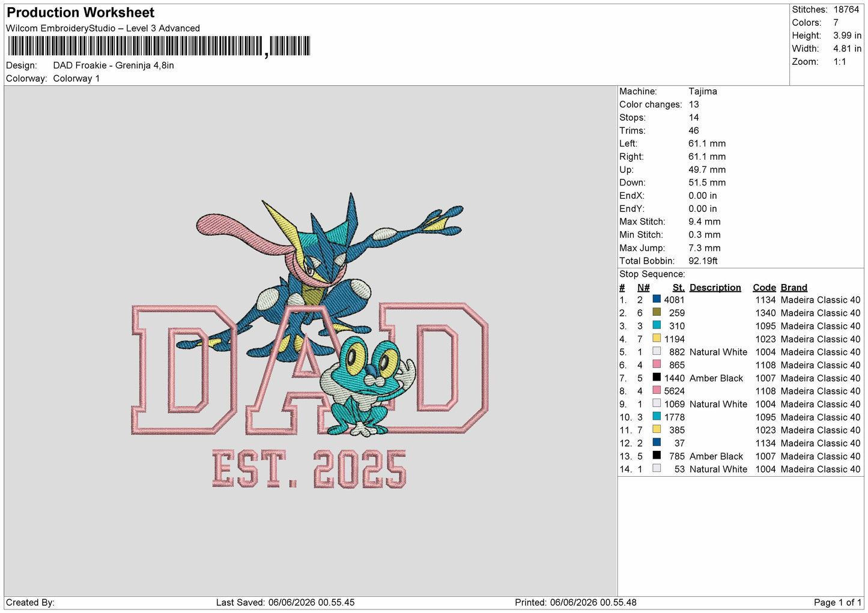This screenshot has width=868, height=613.
Task: Click the white swatch in row 14
Action: pyautogui.click(x=657, y=468)
